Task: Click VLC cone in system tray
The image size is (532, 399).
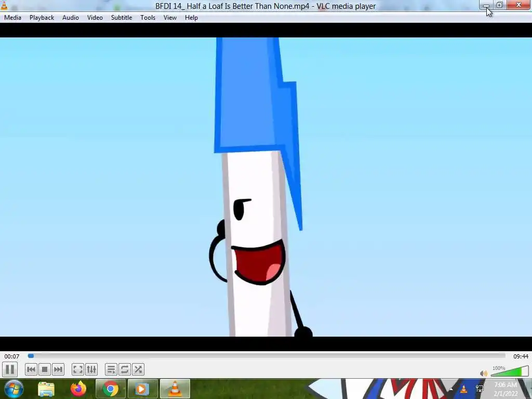Action: pos(464,389)
